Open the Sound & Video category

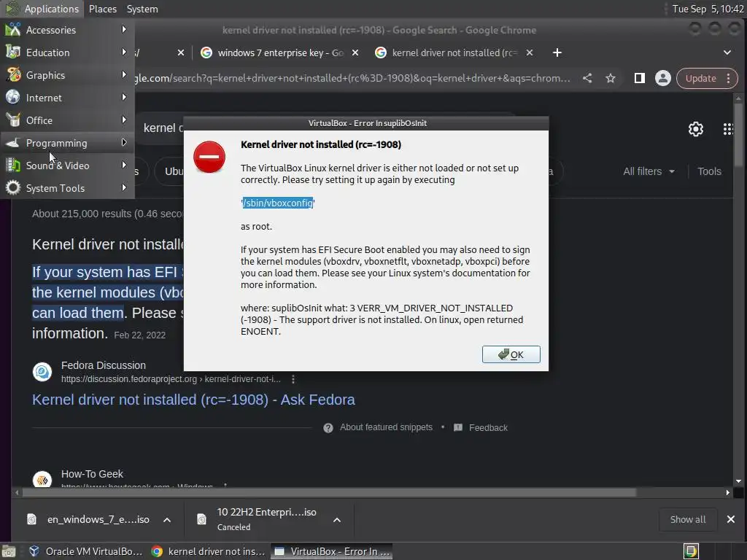click(67, 166)
